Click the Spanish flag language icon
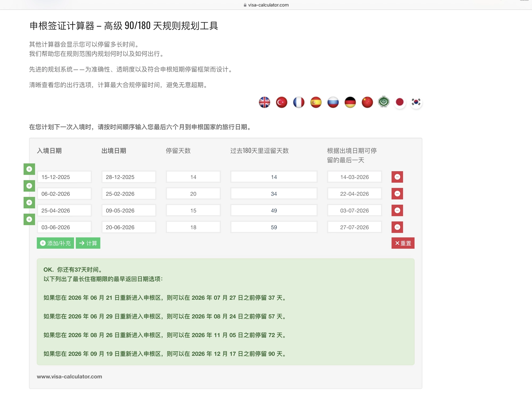532x393 pixels. (316, 102)
